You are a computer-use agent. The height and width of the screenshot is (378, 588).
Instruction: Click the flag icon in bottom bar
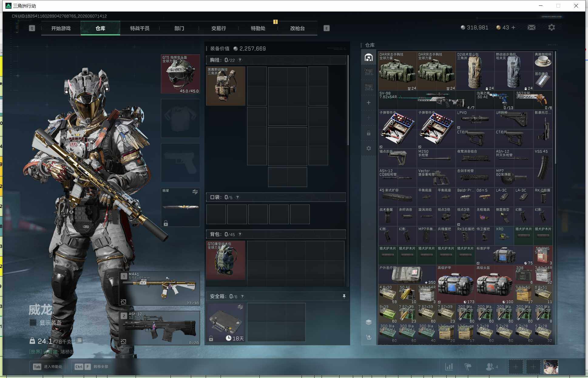coord(468,367)
